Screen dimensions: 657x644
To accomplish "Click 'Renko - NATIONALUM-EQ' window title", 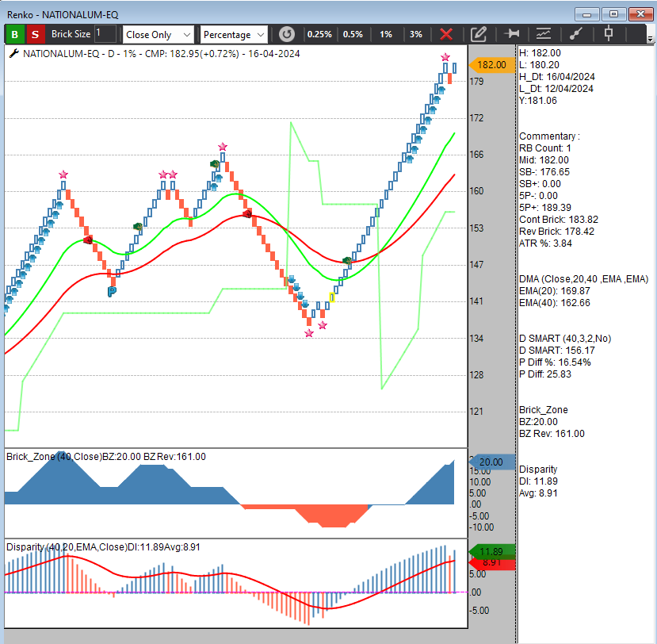I will pos(63,15).
